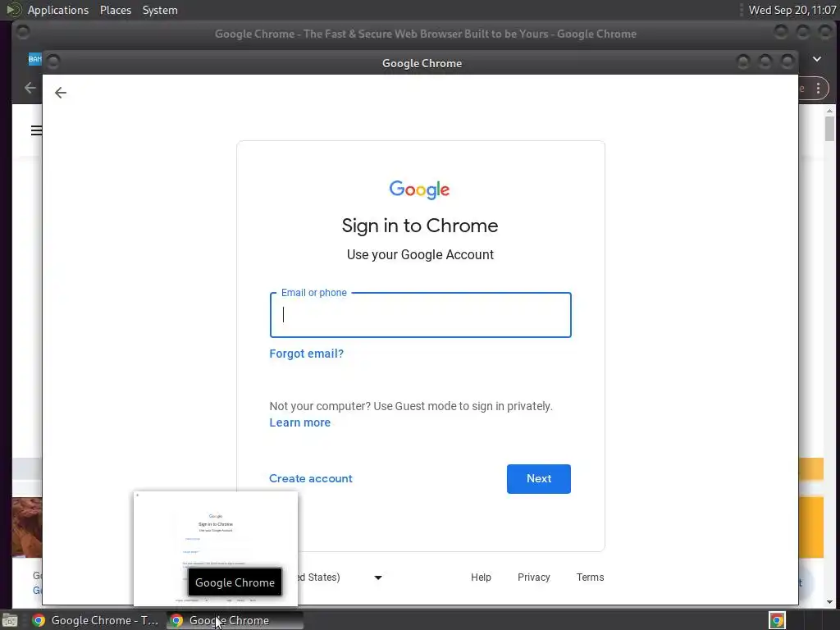Image resolution: width=840 pixels, height=630 pixels.
Task: Click the Create account link
Action: tap(311, 478)
